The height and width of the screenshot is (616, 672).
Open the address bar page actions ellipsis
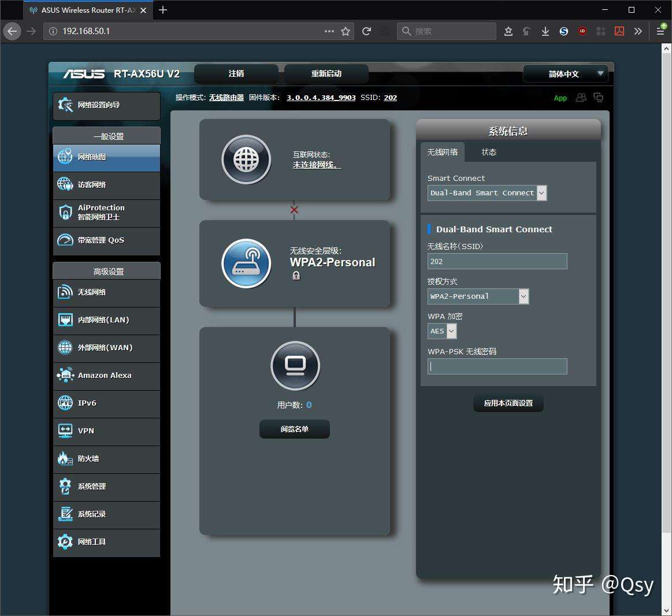329,31
